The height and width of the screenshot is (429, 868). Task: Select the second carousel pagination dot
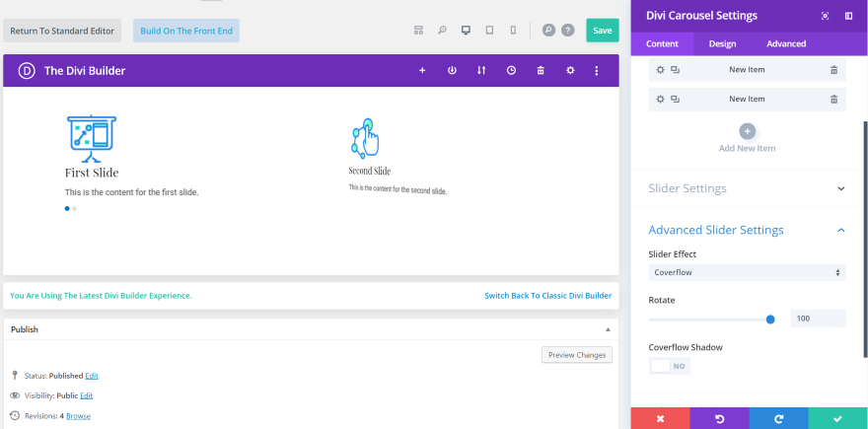point(74,209)
